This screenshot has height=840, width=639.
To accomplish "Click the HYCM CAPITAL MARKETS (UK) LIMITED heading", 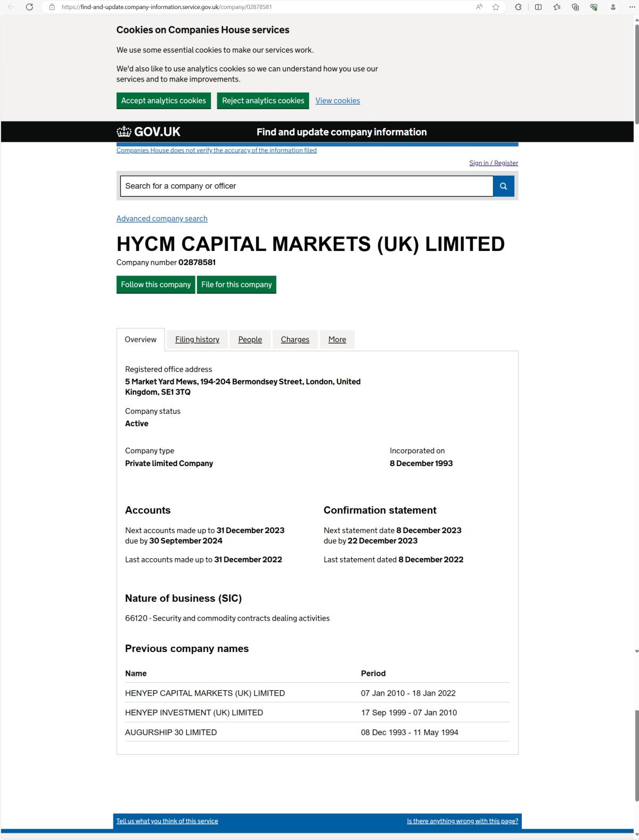I will click(310, 244).
